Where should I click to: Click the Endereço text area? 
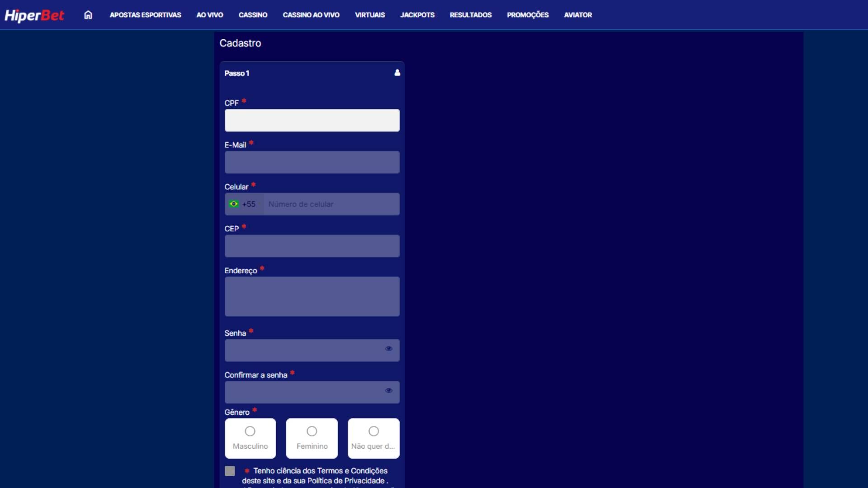pos(312,296)
